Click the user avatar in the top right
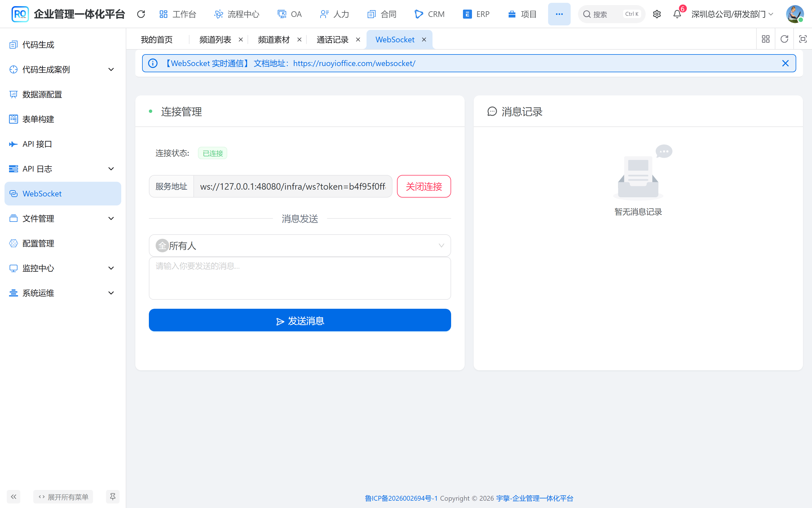 click(795, 14)
